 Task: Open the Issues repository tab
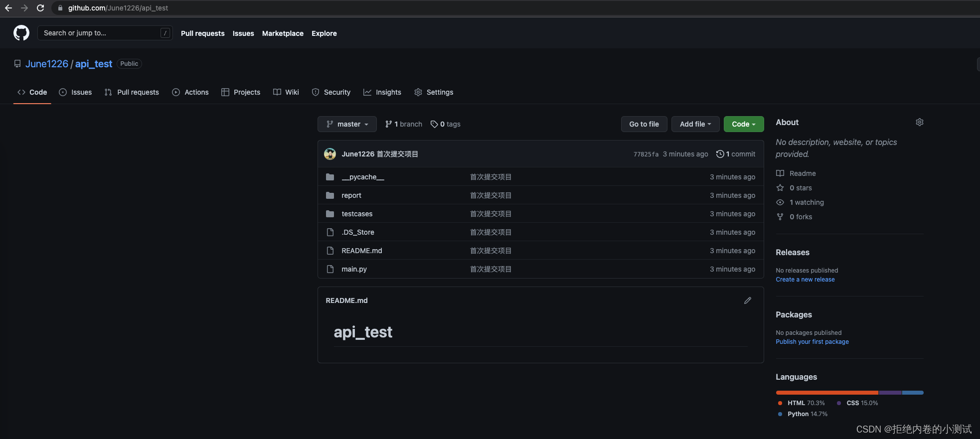tap(75, 92)
